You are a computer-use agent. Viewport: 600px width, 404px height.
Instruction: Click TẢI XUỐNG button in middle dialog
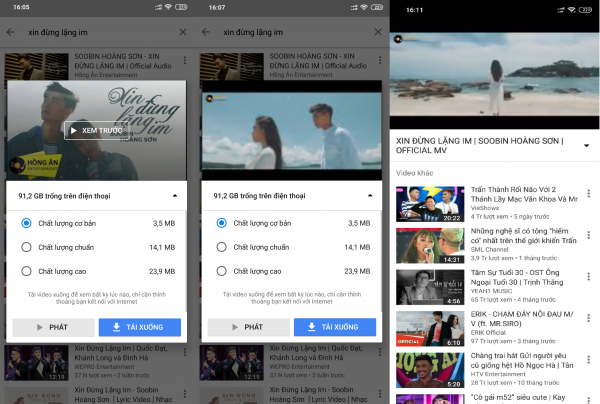pyautogui.click(x=335, y=327)
